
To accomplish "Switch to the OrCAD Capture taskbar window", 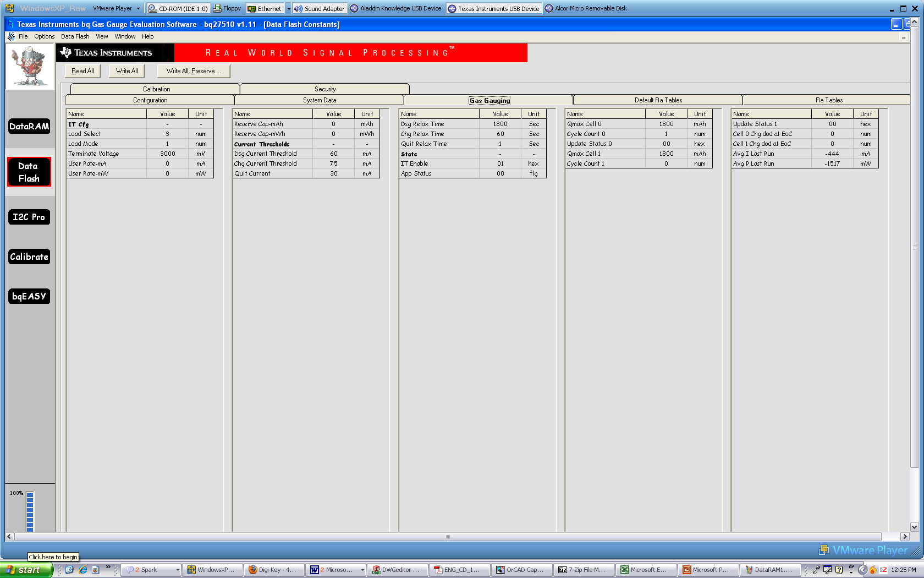I will click(520, 570).
